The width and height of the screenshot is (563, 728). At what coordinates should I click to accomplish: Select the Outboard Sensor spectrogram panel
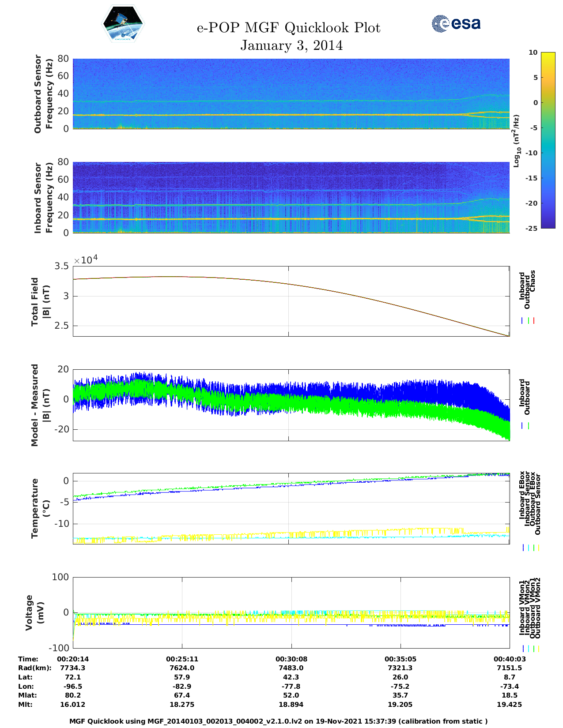coord(291,94)
